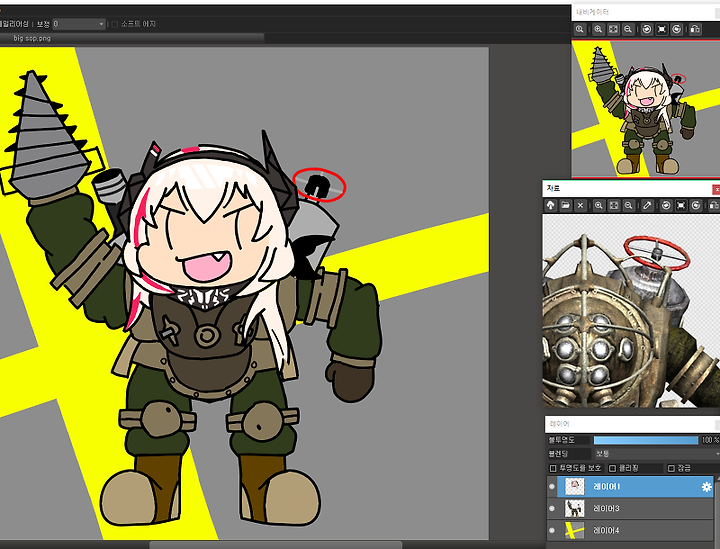720x549 pixels.
Task: Open the 블렌딩 blend mode dropdown
Action: tap(657, 454)
